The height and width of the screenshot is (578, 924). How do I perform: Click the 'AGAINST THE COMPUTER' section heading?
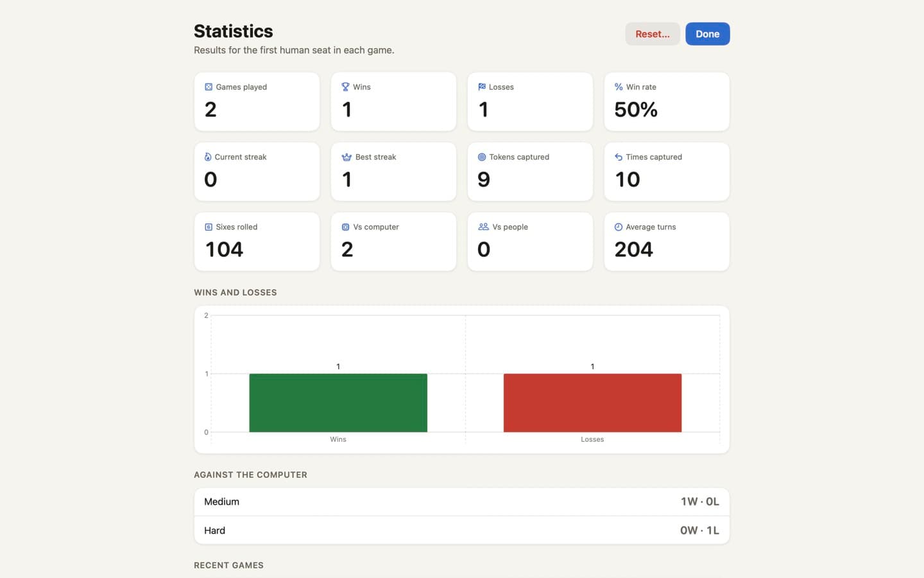coord(250,475)
